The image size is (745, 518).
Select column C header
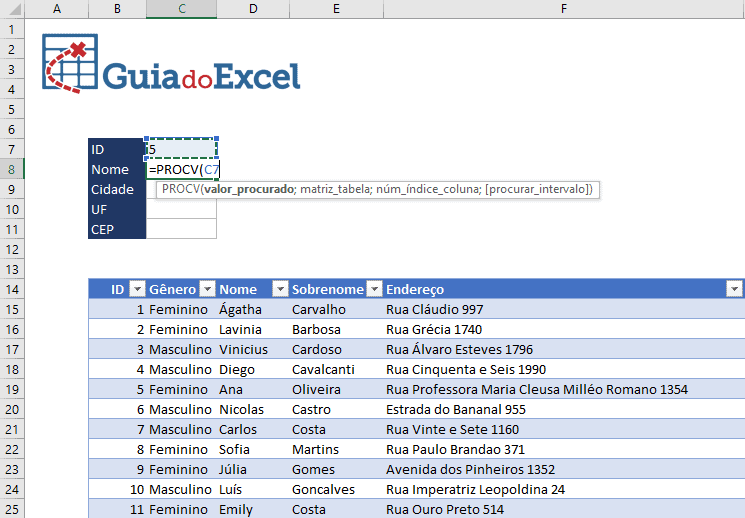pyautogui.click(x=181, y=9)
